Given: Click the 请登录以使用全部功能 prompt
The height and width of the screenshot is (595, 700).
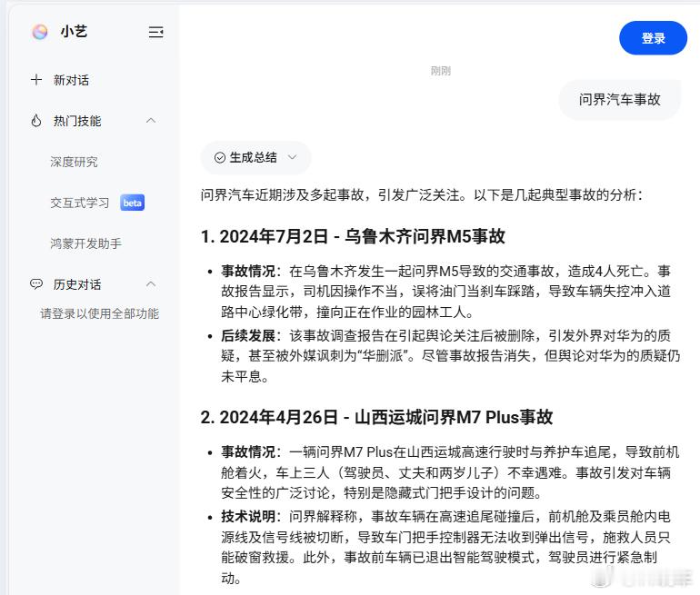Looking at the screenshot, I should coord(100,313).
